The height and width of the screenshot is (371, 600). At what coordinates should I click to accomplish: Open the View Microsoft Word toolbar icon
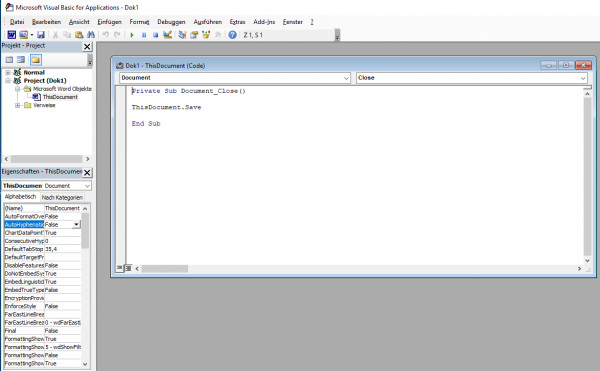[11, 35]
